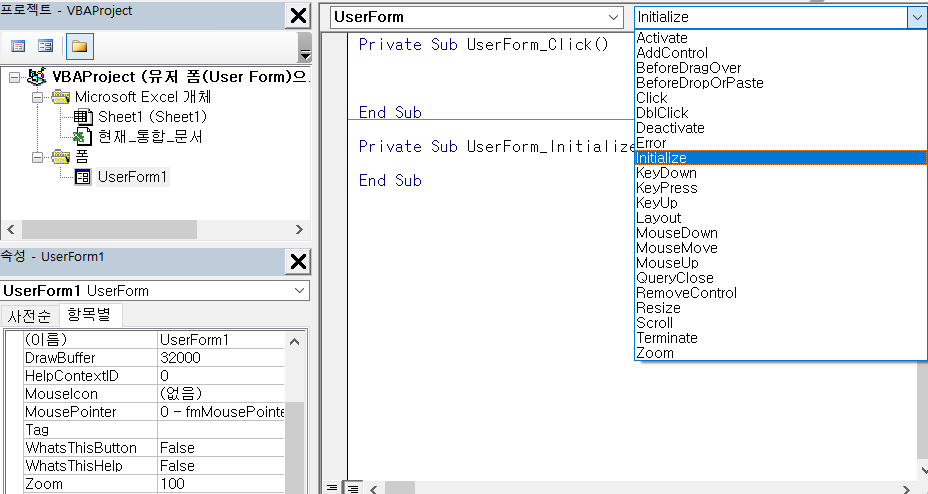Choose Activate from the procedure list
The image size is (928, 494).
(780, 38)
